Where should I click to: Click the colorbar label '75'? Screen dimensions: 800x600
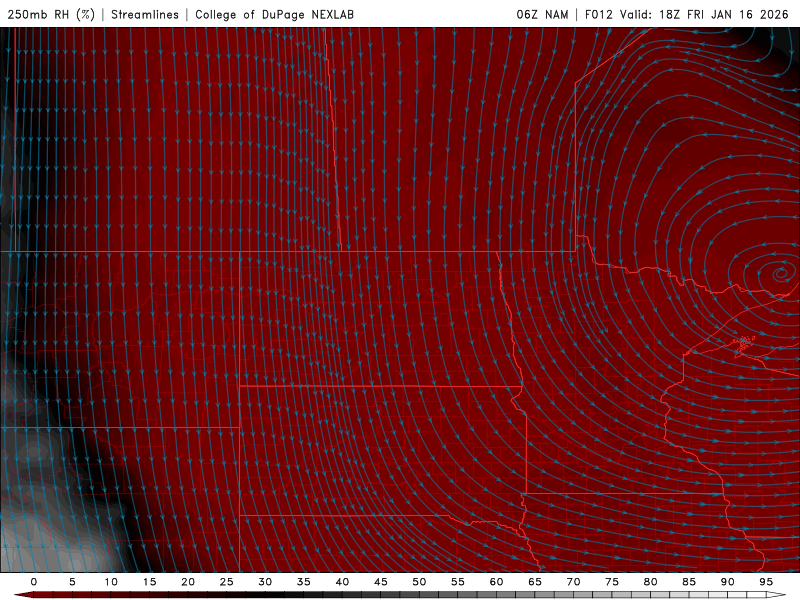pyautogui.click(x=612, y=582)
